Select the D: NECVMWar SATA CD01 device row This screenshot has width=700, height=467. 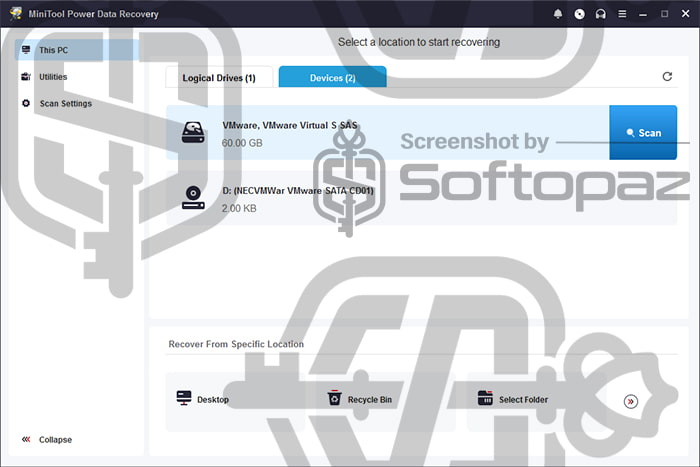click(x=421, y=197)
